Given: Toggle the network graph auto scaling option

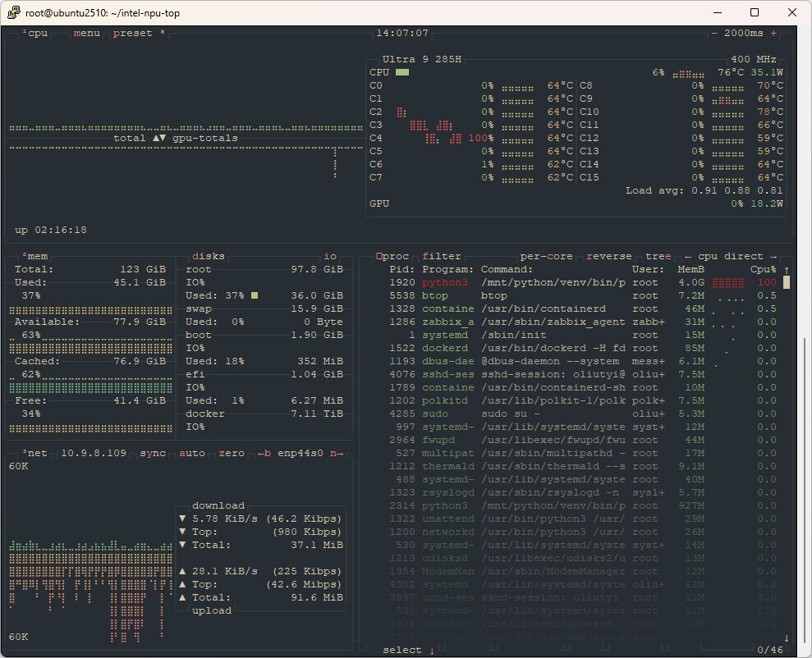Looking at the screenshot, I should (x=192, y=453).
